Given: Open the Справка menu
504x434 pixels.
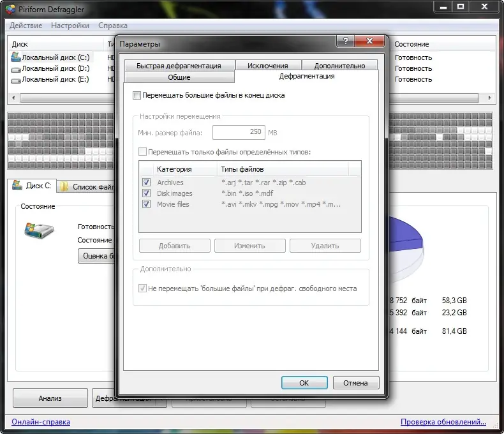Looking at the screenshot, I should [113, 26].
